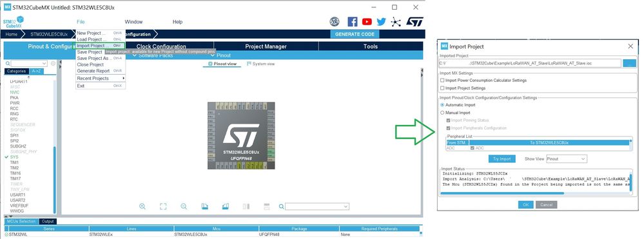Click the STM32CubeMX logo
Image resolution: width=644 pixels, height=239 pixels.
click(x=14, y=22)
